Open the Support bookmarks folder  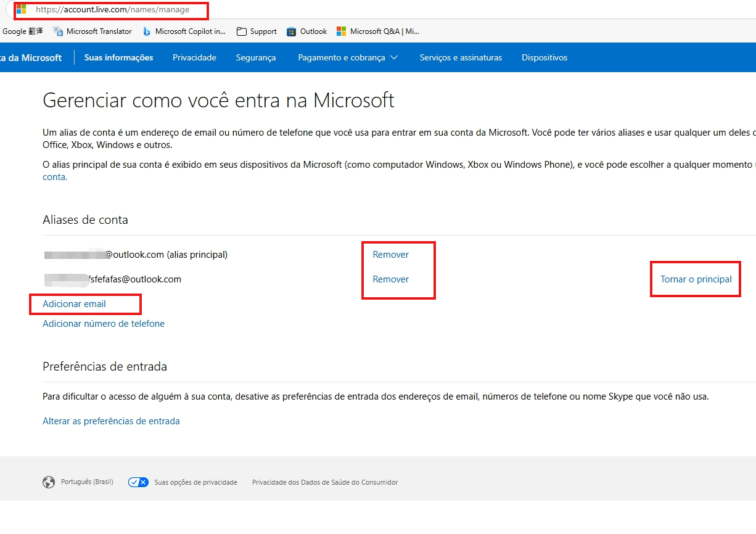pos(257,31)
